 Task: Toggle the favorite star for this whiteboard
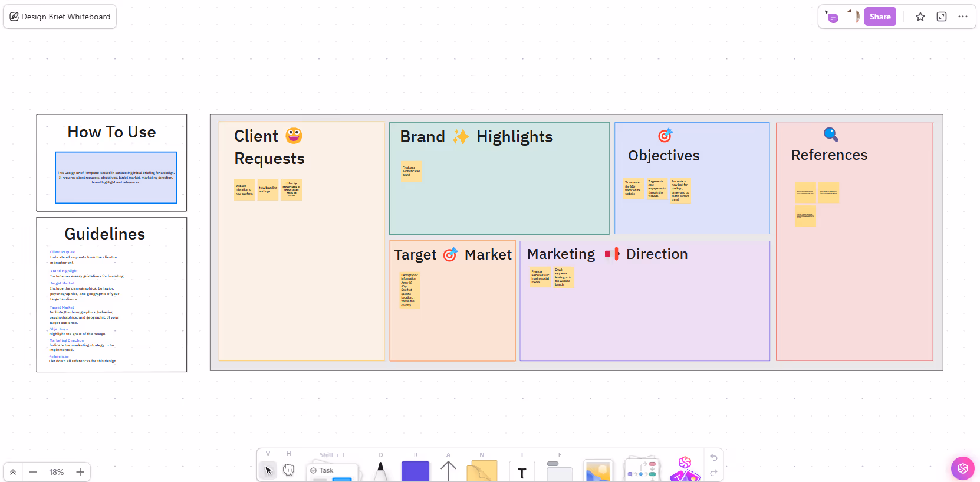point(920,17)
